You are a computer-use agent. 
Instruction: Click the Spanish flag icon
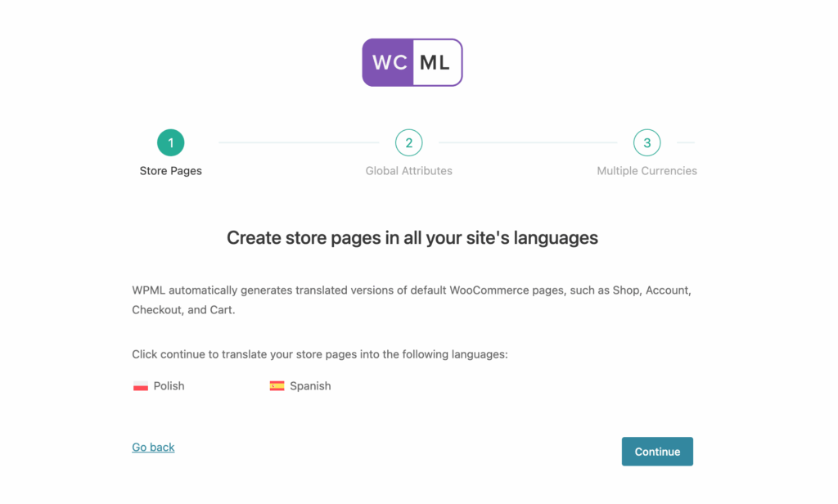tap(277, 386)
